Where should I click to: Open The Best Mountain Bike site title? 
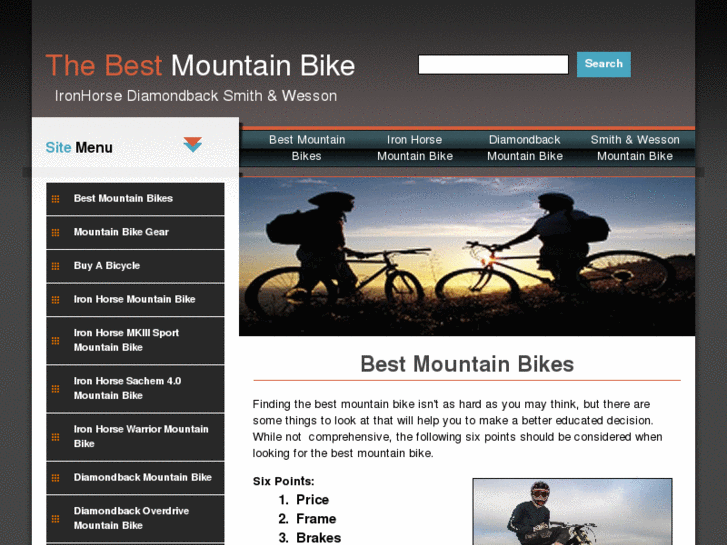click(200, 65)
